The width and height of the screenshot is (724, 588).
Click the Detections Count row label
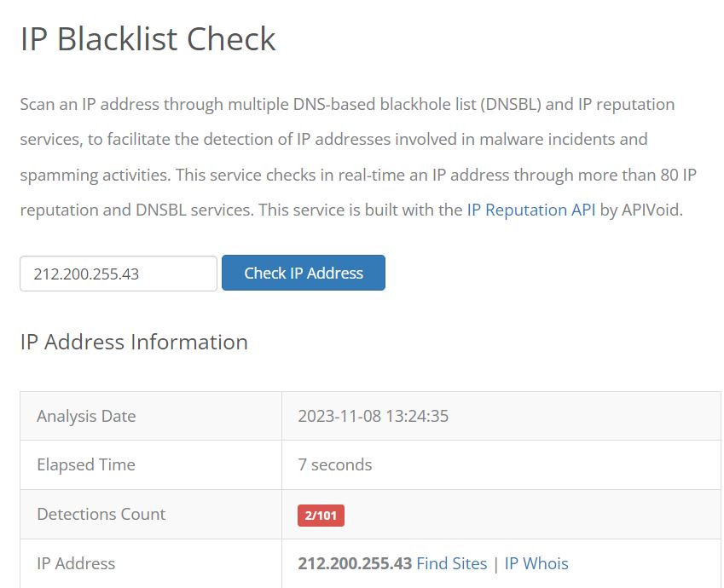tap(101, 514)
